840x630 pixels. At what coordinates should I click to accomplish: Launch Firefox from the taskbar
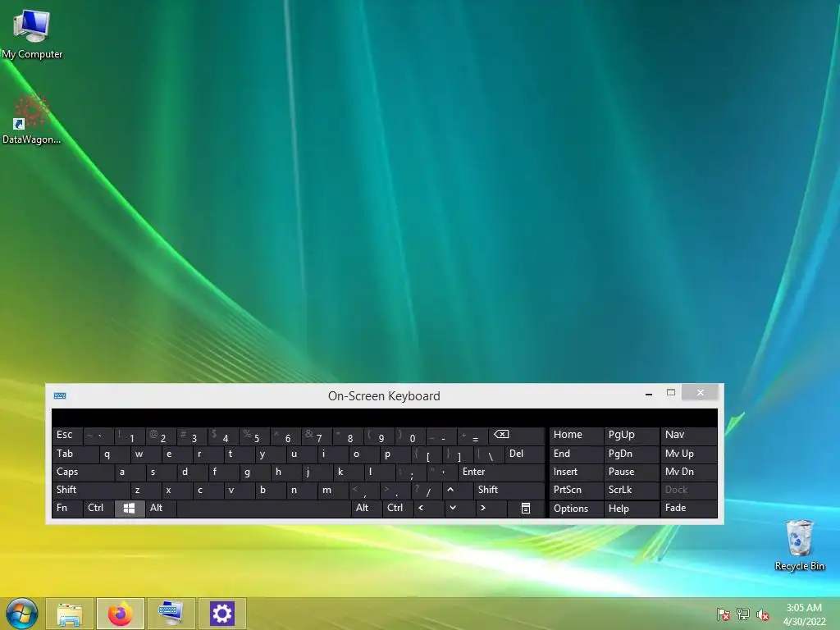coord(120,614)
